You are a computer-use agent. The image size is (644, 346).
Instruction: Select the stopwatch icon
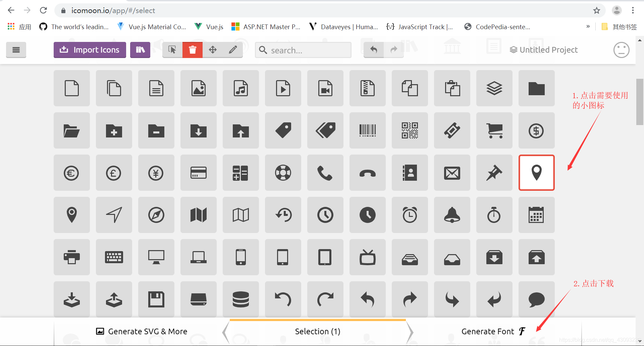(494, 215)
